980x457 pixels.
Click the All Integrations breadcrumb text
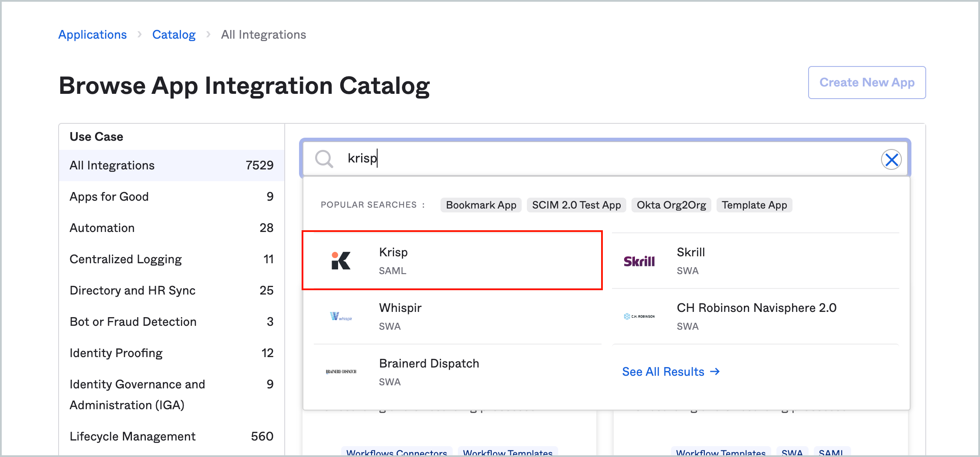pos(263,35)
